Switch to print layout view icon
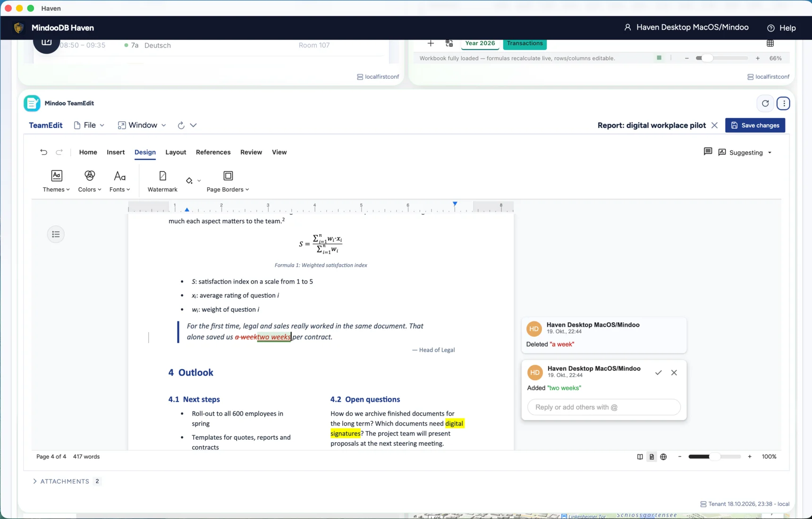This screenshot has height=519, width=812. [652, 457]
